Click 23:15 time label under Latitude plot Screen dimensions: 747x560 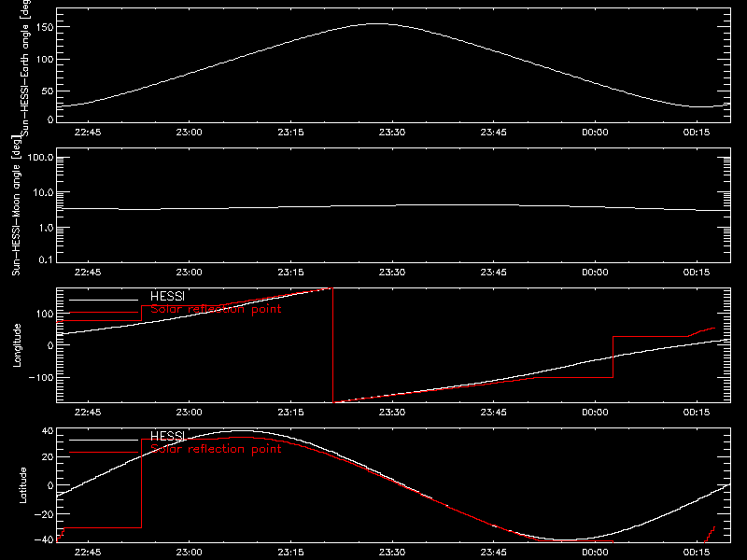coord(290,553)
